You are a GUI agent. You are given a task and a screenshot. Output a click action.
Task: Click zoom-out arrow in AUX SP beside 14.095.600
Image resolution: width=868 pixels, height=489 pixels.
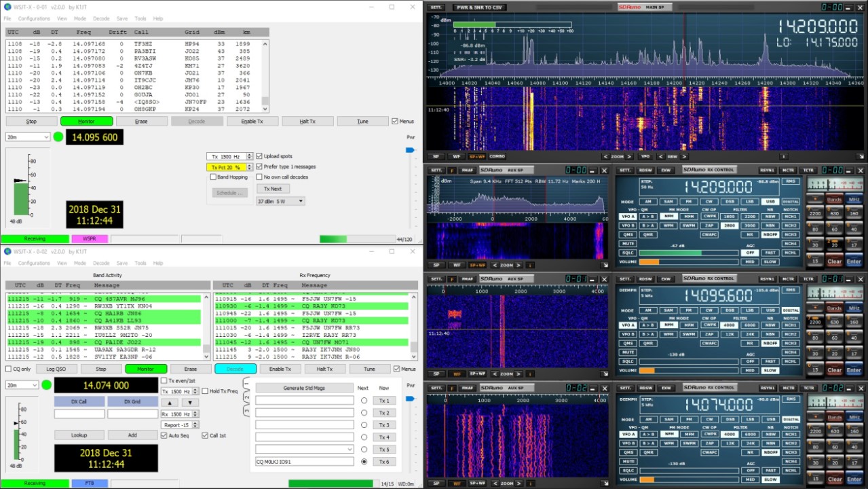493,374
